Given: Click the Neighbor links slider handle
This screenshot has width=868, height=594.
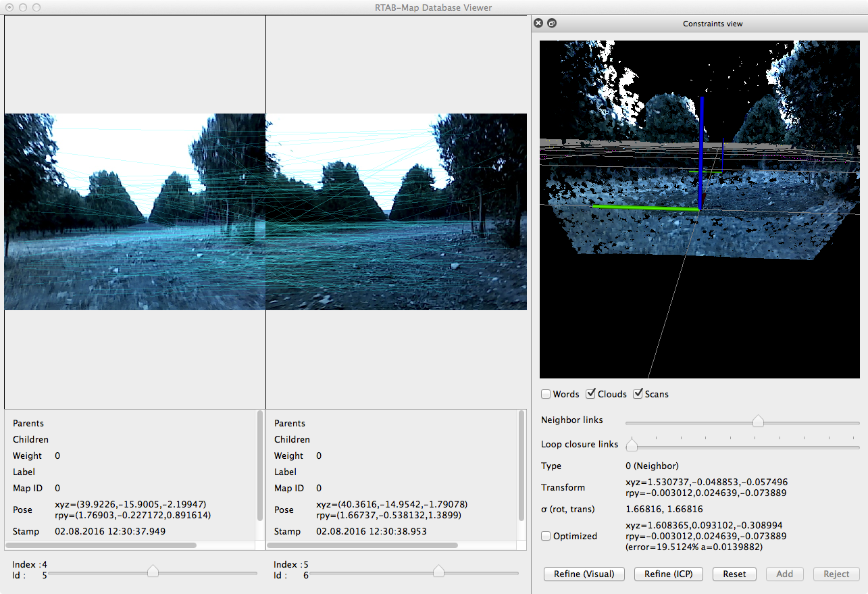Looking at the screenshot, I should point(758,421).
